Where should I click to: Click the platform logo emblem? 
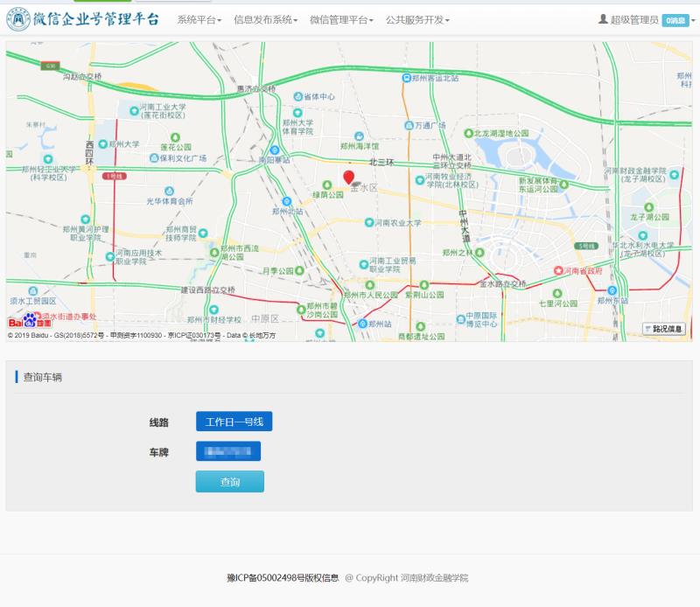click(18, 19)
